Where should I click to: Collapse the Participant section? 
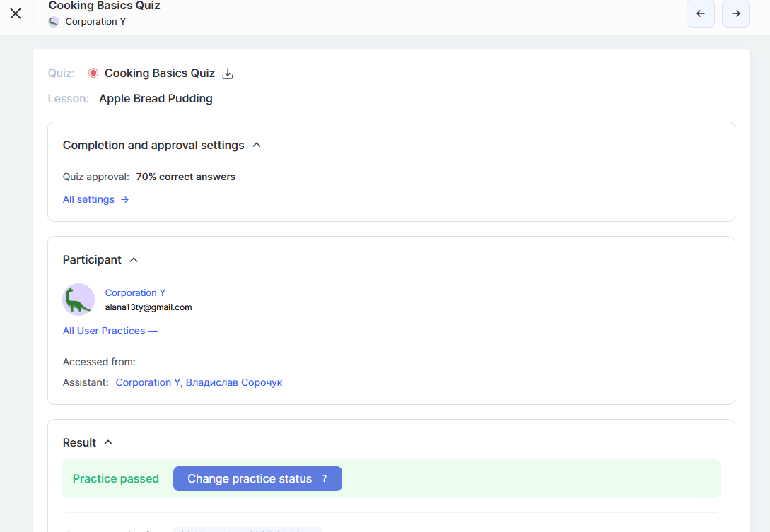click(134, 259)
